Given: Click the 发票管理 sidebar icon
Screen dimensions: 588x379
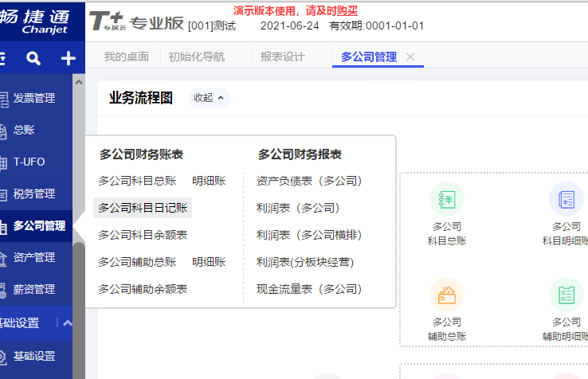Looking at the screenshot, I should click(4, 100).
